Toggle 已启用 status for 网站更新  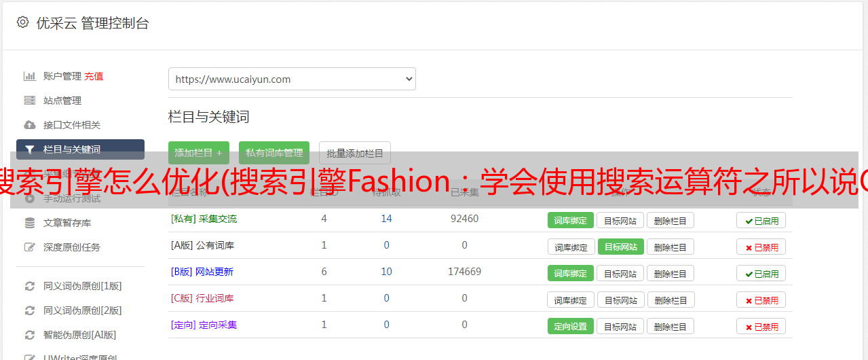pos(761,273)
